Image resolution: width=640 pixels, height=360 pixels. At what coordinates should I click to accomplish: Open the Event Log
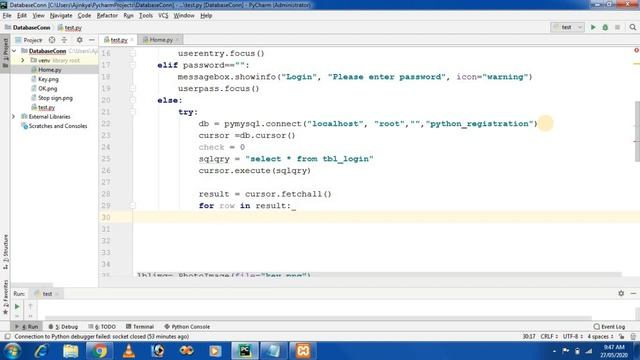[x=609, y=327]
